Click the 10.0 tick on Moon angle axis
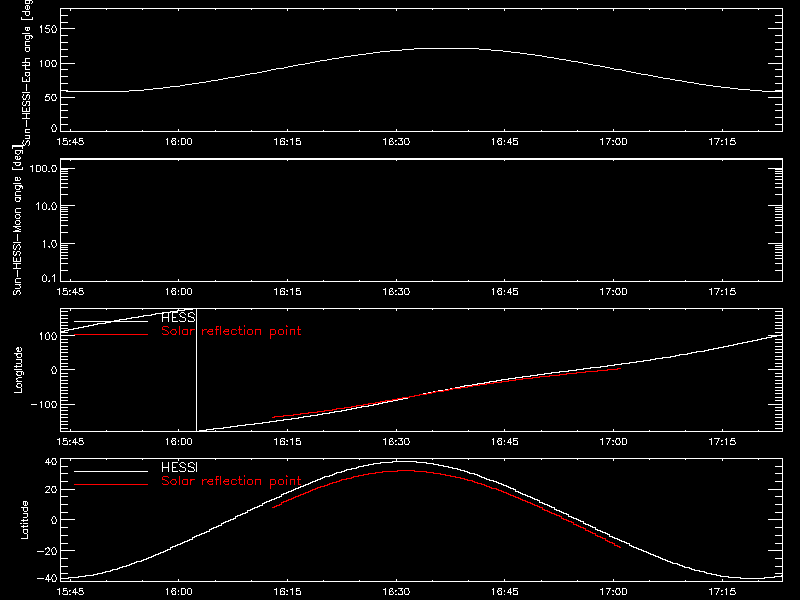This screenshot has height=600, width=800. pyautogui.click(x=46, y=207)
